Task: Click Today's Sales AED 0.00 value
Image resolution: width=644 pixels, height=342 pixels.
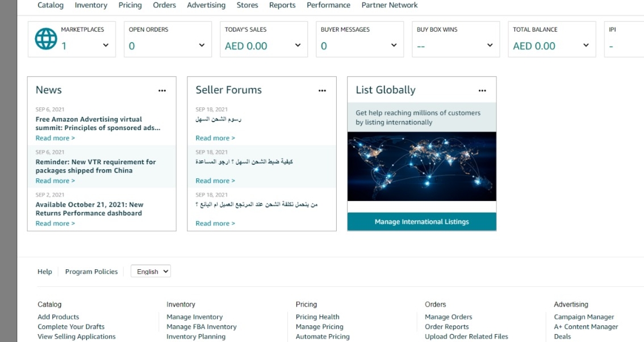Action: pyautogui.click(x=246, y=46)
